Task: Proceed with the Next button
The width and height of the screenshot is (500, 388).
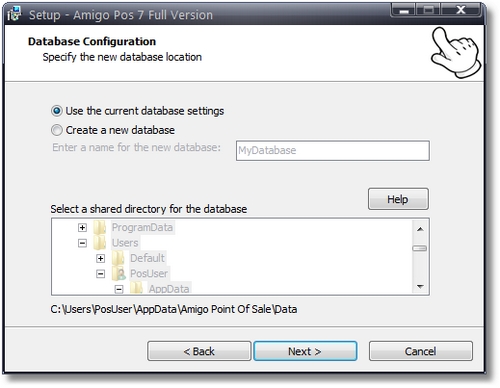Action: pyautogui.click(x=305, y=351)
